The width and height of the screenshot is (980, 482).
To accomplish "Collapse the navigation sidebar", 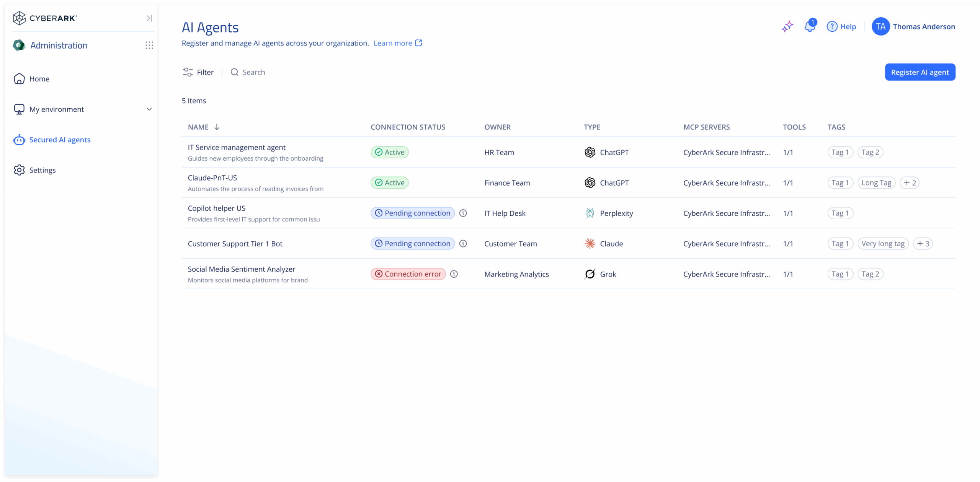I will (149, 18).
